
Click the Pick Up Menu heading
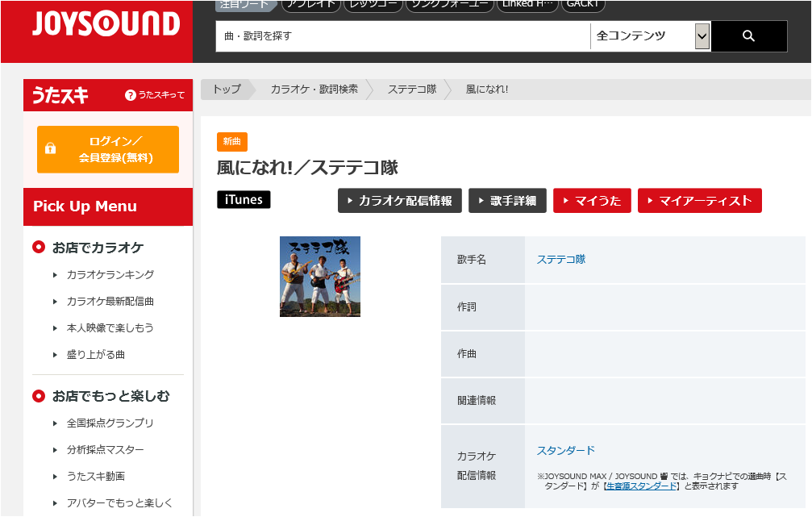click(x=85, y=206)
